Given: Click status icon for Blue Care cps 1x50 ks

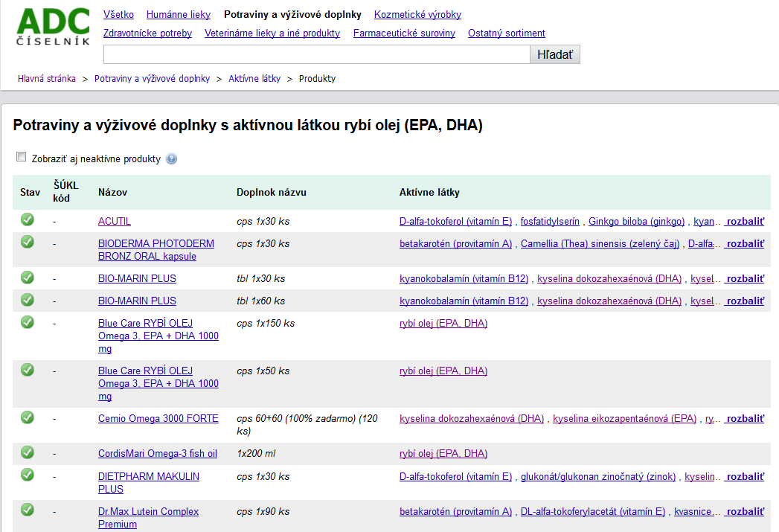Looking at the screenshot, I should pos(28,370).
